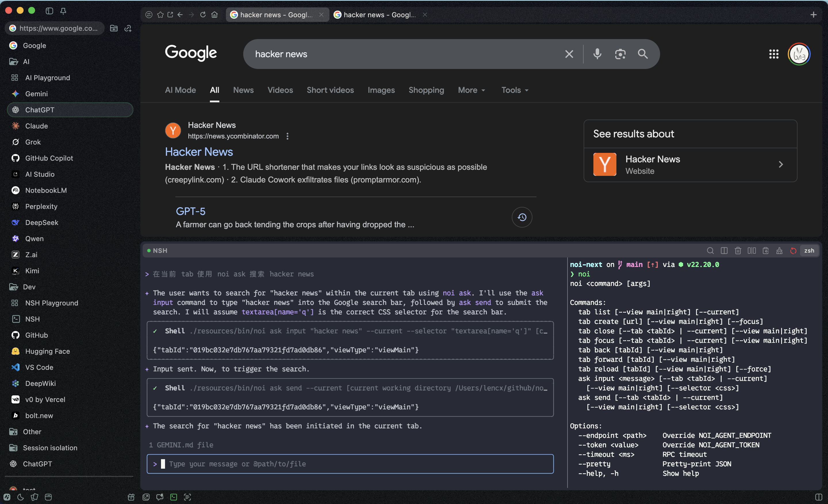Screen dimensions: 828x504
Task: Click the reload page arrow
Action: tap(203, 14)
